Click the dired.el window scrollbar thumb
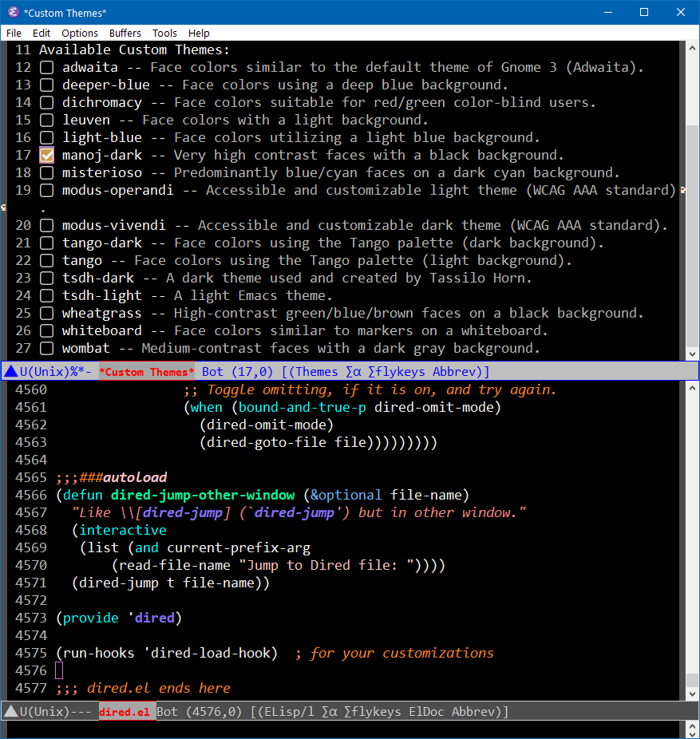 [692, 680]
